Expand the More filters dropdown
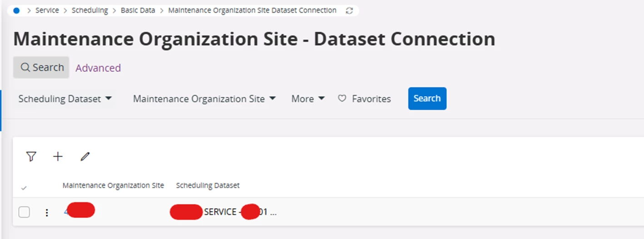 coord(308,99)
